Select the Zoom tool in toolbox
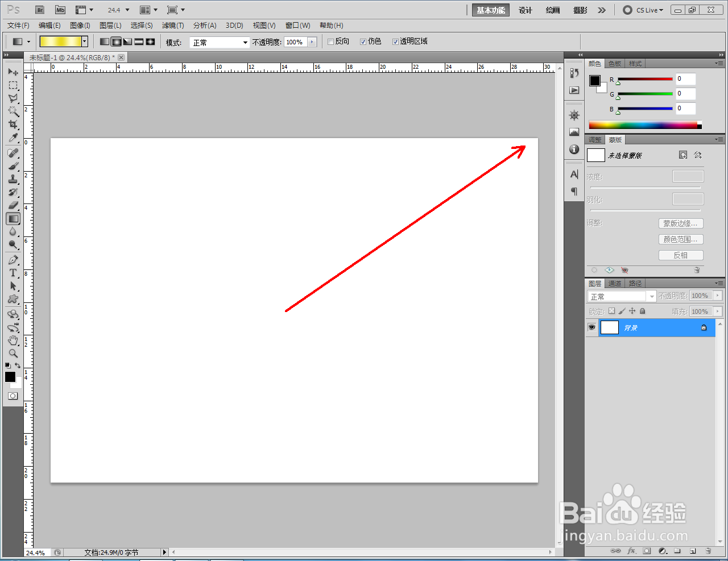 coord(13,353)
